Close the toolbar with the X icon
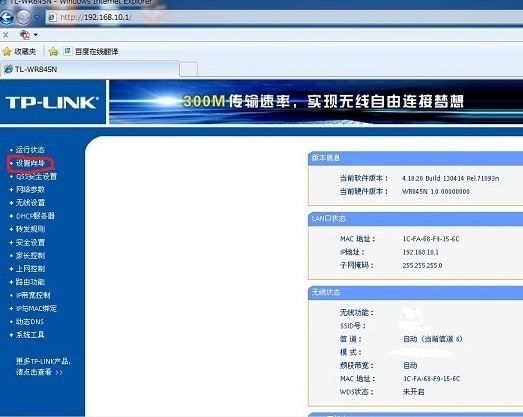 (x=5, y=34)
